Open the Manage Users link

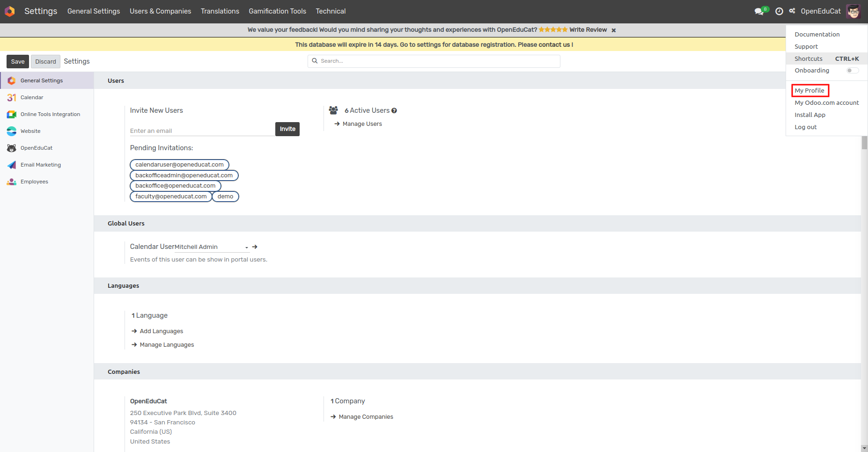362,124
